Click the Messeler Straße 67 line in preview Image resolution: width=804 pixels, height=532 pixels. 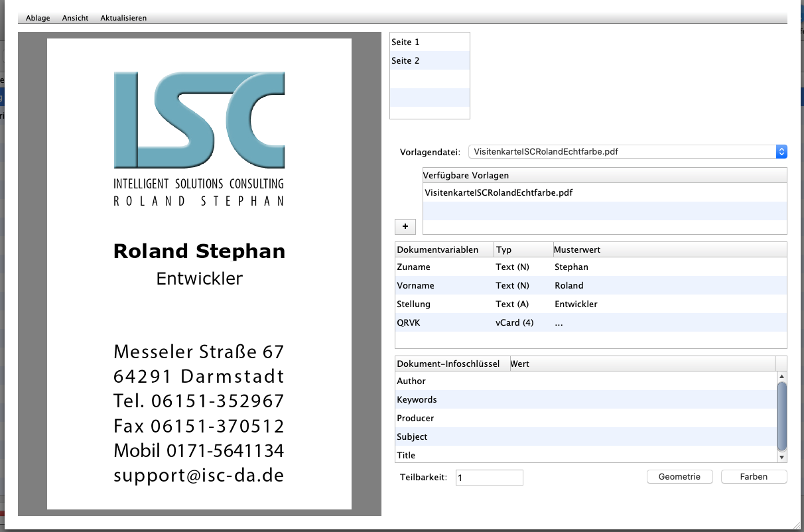[x=198, y=351]
